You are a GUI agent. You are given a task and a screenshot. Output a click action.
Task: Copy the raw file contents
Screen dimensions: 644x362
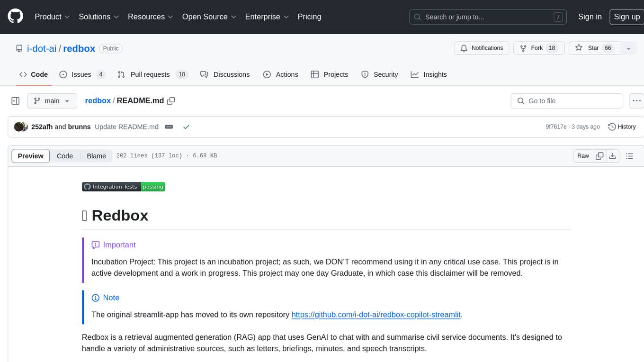[599, 156]
